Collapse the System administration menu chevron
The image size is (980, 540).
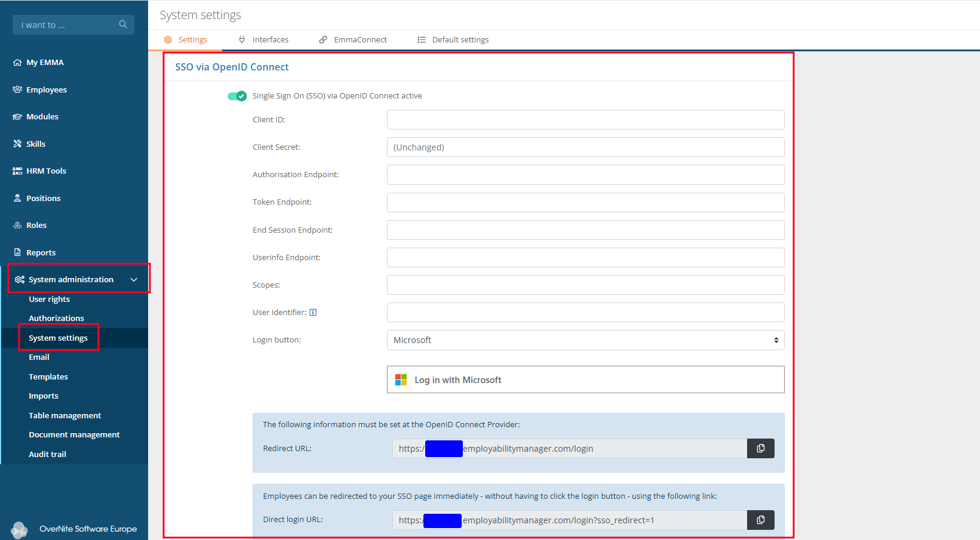(x=134, y=280)
